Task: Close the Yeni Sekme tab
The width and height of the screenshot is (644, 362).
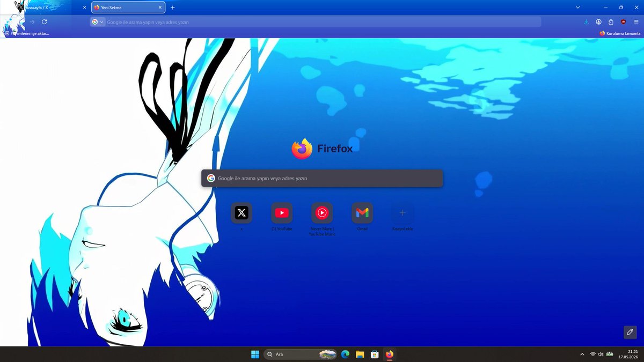Action: click(160, 8)
